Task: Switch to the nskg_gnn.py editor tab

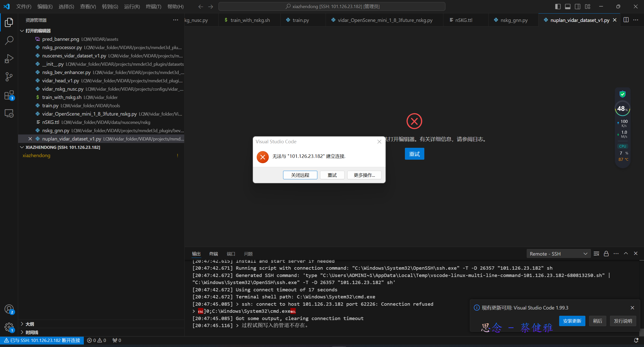Action: pyautogui.click(x=514, y=20)
